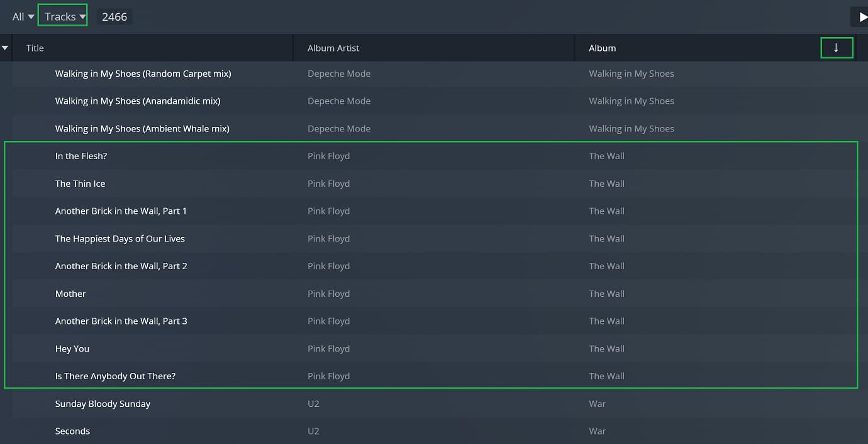This screenshot has height=444, width=868.
Task: Click the 2466 track count badge
Action: coord(114,17)
